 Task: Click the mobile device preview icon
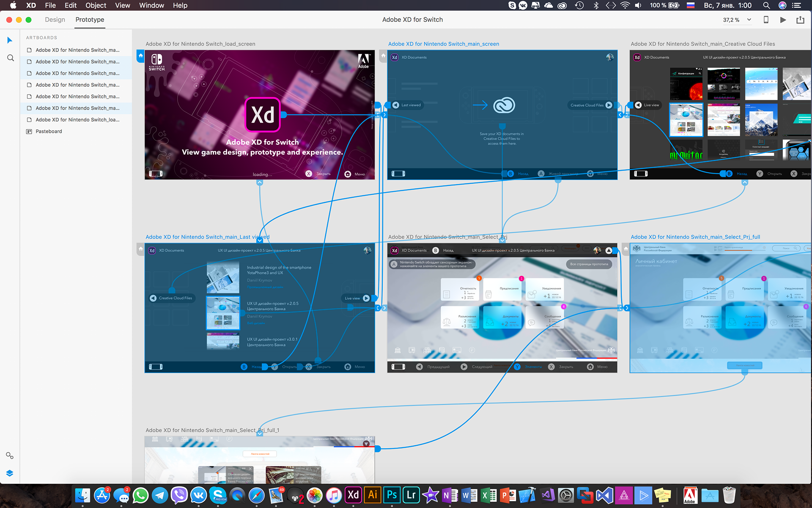pyautogui.click(x=766, y=19)
